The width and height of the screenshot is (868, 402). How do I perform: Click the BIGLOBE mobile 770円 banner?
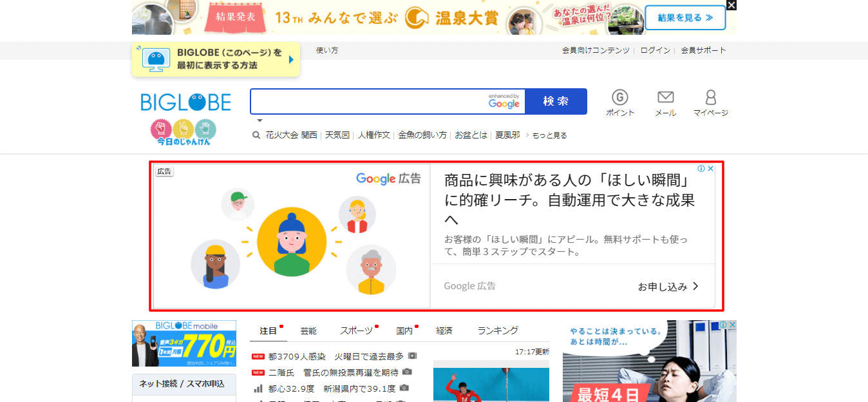[184, 343]
